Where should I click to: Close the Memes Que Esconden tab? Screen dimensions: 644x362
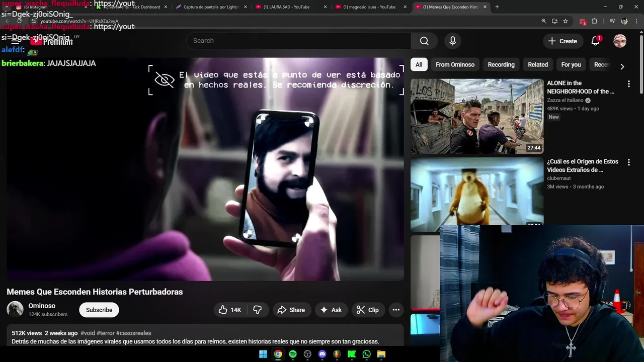[x=485, y=7]
